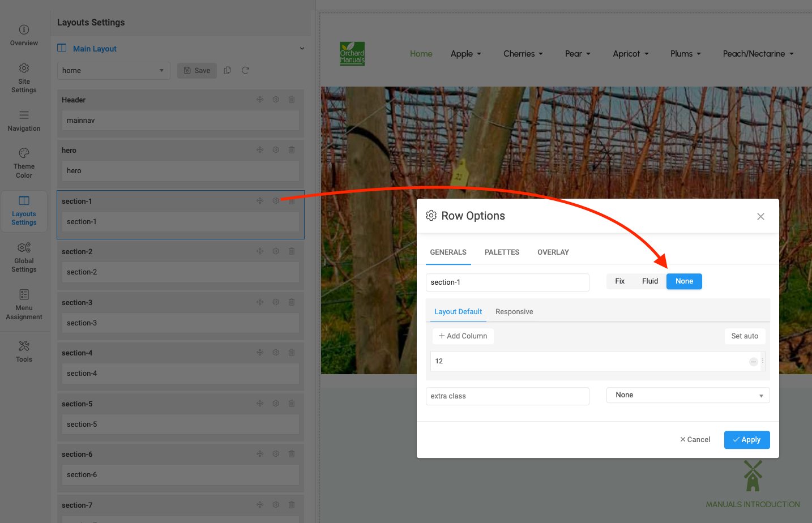Click the Add Column button
Image resolution: width=812 pixels, height=523 pixels.
(463, 336)
